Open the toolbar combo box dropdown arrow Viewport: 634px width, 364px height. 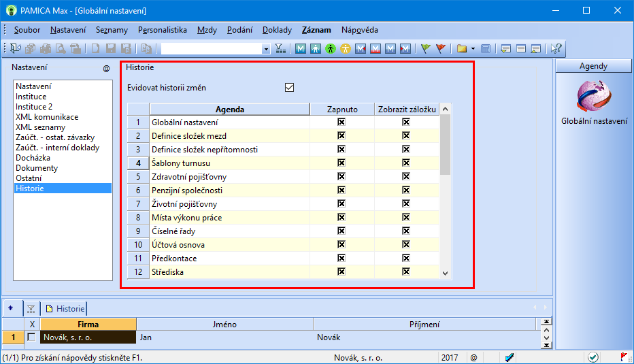tap(266, 49)
